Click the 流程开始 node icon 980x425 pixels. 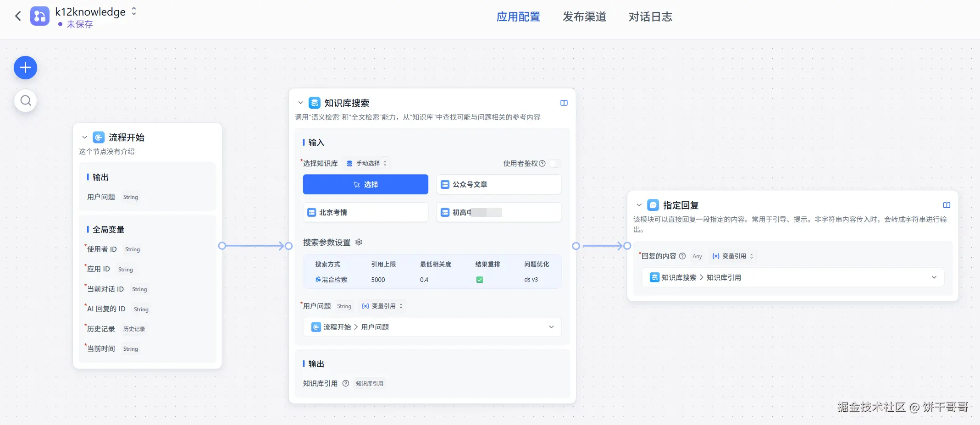tap(99, 138)
